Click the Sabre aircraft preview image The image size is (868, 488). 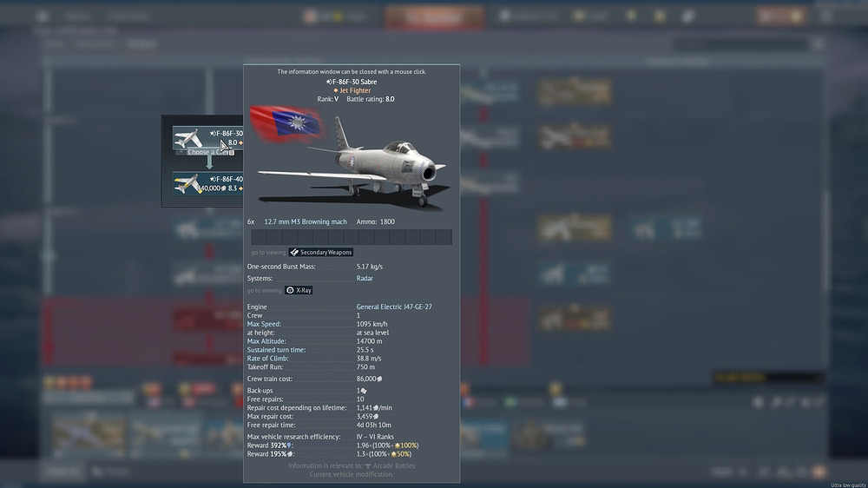(x=354, y=166)
